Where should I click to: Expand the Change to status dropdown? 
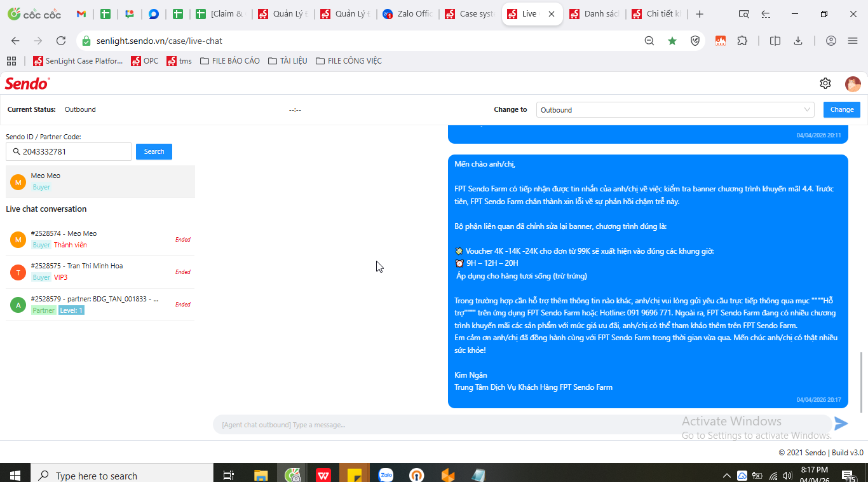pyautogui.click(x=675, y=110)
